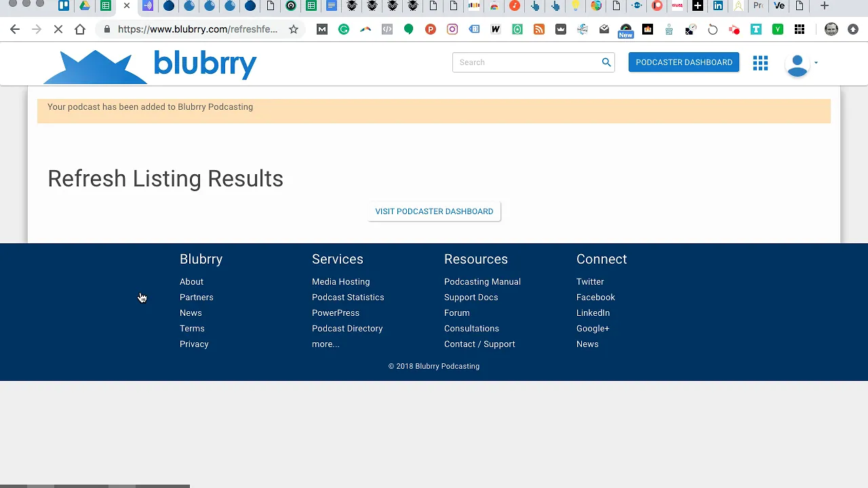
Task: Click the Refresh Listing Results heading
Action: [x=165, y=179]
